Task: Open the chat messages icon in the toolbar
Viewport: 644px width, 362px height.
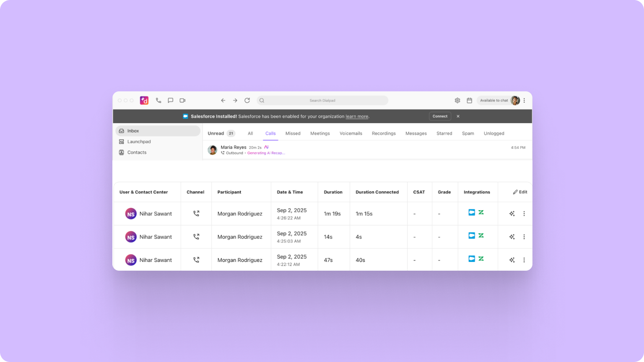Action: (170, 100)
